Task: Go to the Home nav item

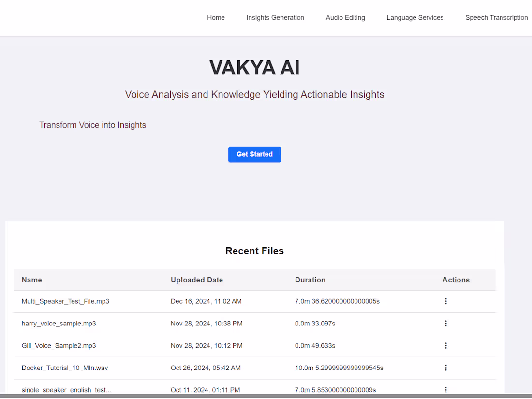Action: coord(216,18)
